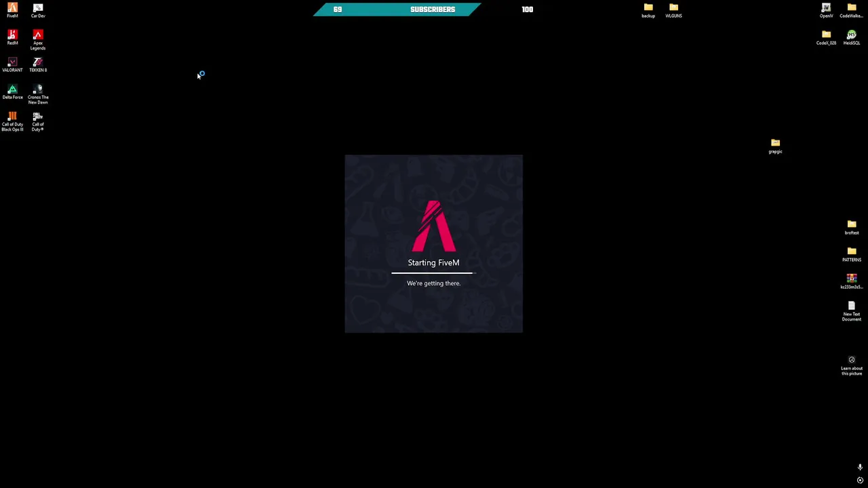Viewport: 868px width, 488px height.
Task: Launch the OpenIV shortcut
Action: tap(826, 10)
